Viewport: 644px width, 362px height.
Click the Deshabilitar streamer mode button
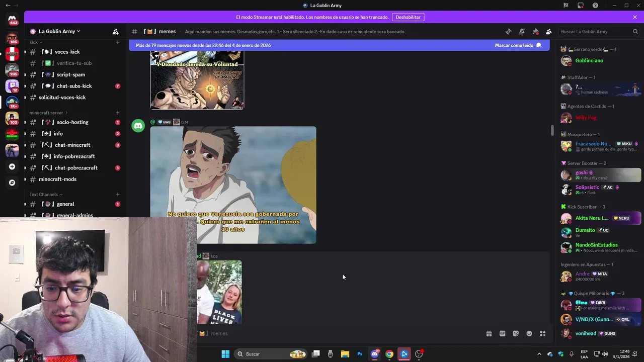click(x=408, y=17)
